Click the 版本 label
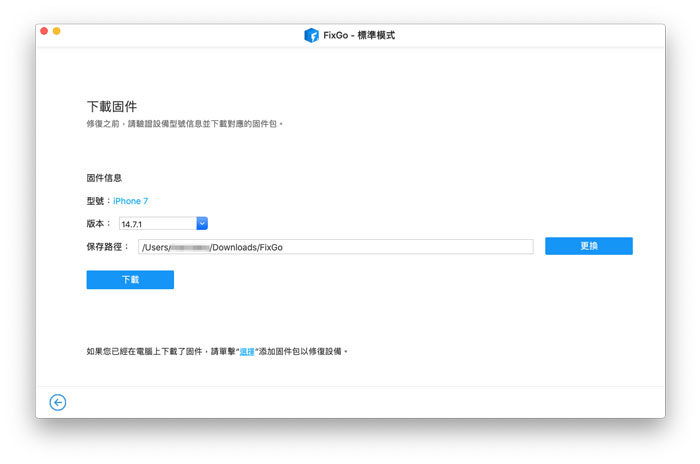This screenshot has width=700, height=464. pos(98,224)
